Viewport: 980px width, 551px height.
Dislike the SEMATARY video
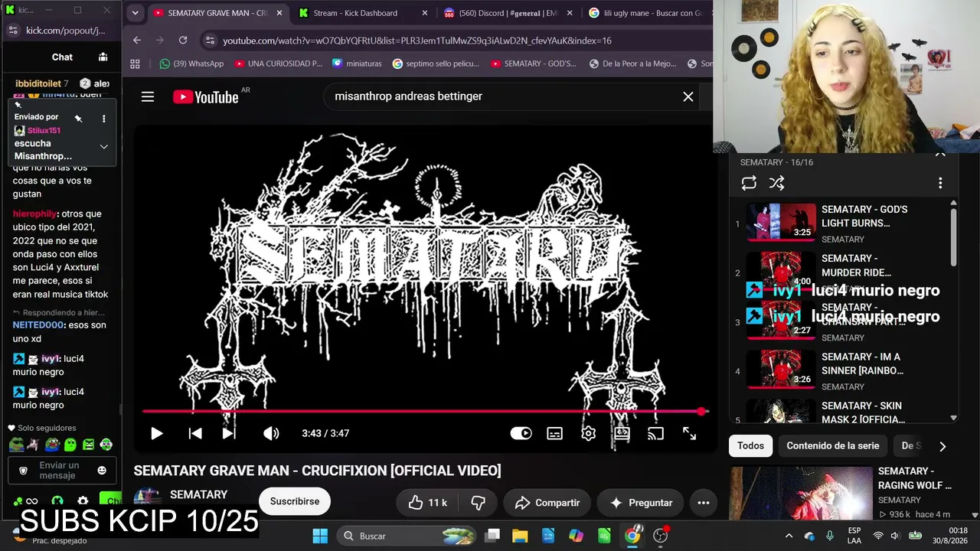(479, 503)
